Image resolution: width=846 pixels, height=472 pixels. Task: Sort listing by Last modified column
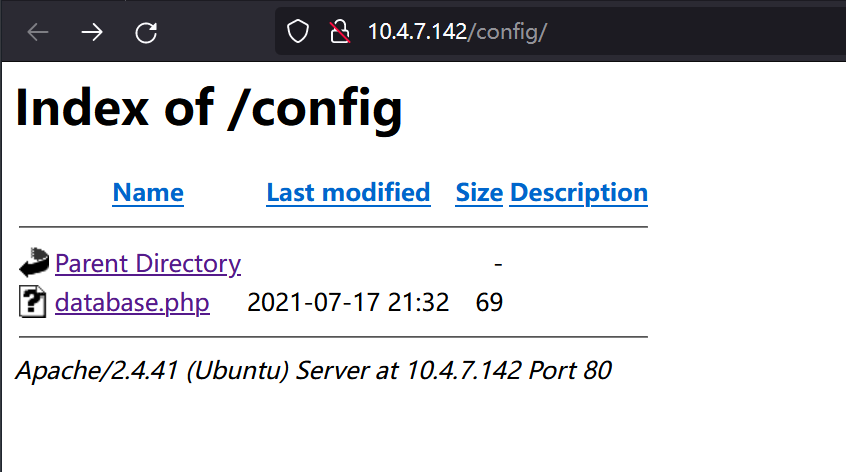tap(348, 193)
